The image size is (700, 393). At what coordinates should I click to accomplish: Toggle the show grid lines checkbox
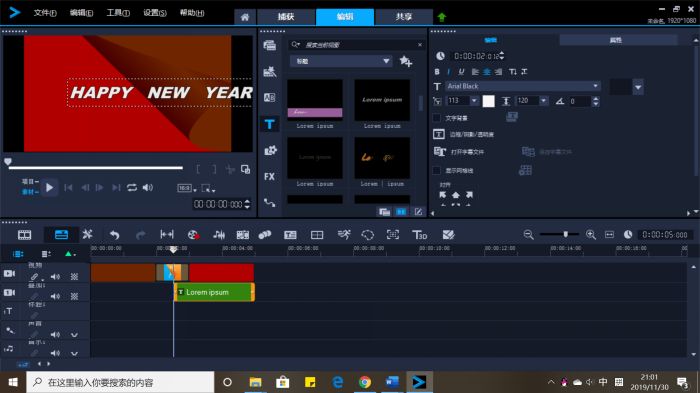pyautogui.click(x=437, y=170)
